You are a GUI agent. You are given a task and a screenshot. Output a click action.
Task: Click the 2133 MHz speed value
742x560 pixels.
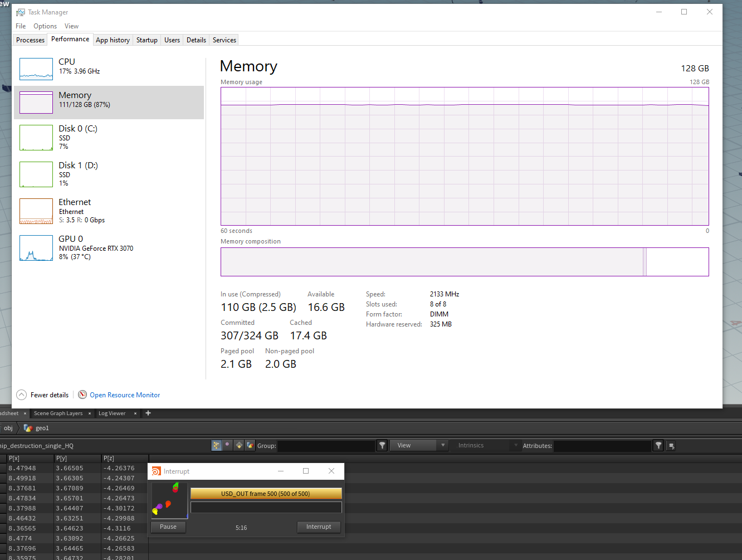445,294
